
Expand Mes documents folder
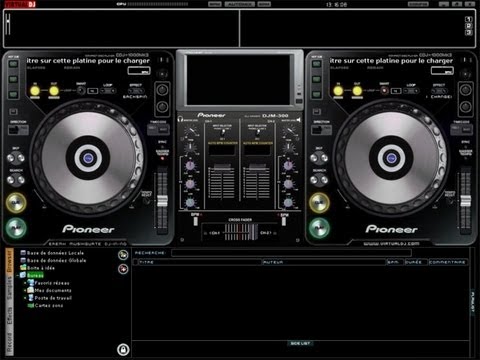click(25, 290)
